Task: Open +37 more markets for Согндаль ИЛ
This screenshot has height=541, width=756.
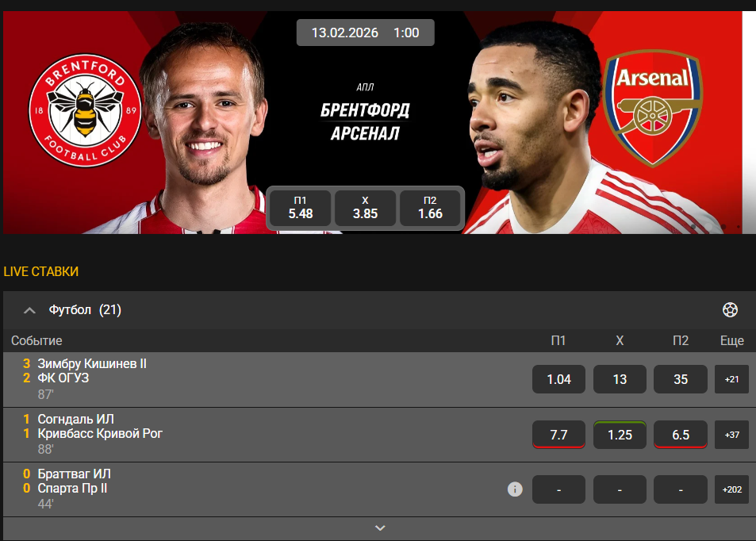Action: 731,435
